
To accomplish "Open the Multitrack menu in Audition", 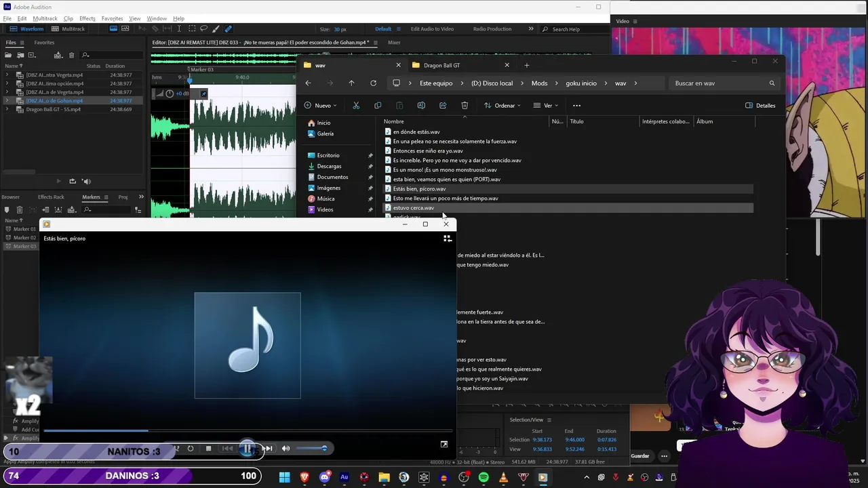I will coord(45,18).
